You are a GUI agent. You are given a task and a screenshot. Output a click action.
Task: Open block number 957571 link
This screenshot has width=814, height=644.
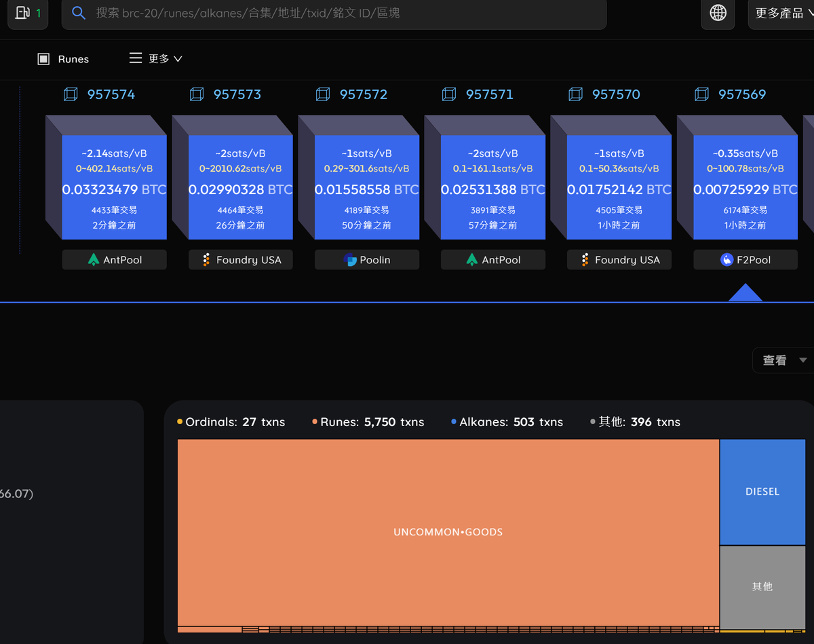(490, 94)
